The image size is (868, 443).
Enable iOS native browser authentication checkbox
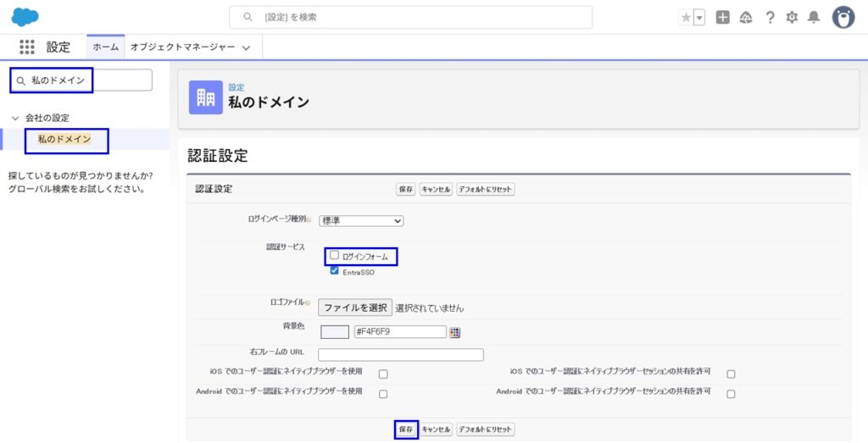point(383,374)
